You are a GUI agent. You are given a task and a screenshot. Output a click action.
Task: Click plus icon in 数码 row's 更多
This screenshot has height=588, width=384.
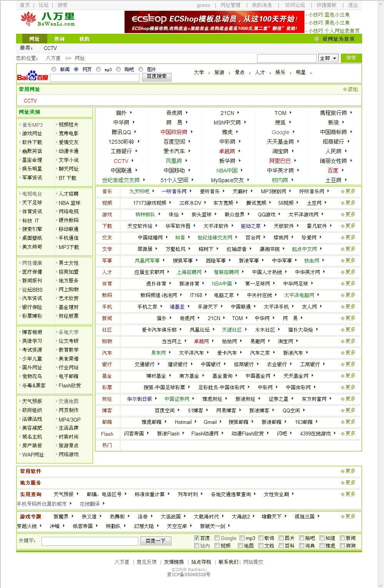(x=342, y=295)
